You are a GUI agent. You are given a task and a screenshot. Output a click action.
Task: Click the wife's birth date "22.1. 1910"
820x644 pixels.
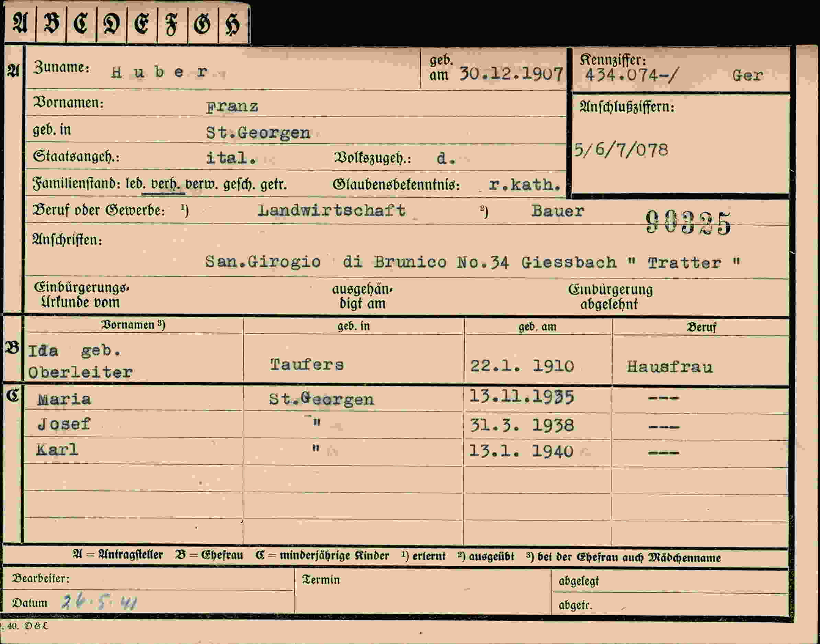(522, 366)
